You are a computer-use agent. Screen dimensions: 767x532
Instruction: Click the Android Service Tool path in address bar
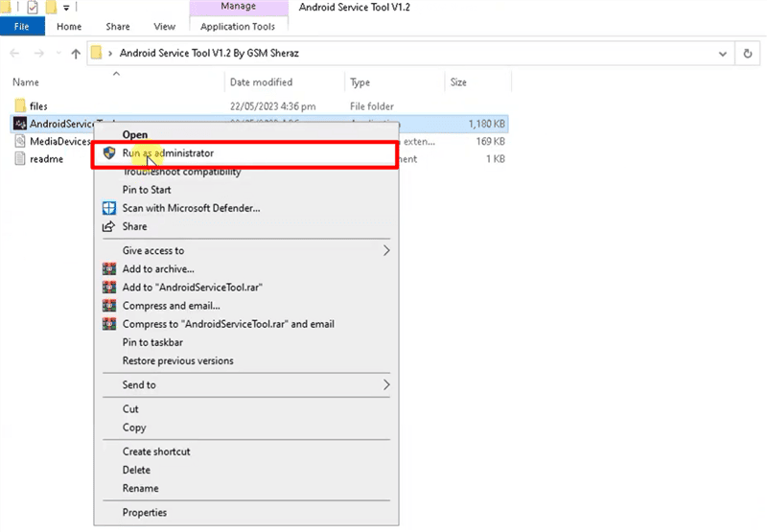point(216,54)
